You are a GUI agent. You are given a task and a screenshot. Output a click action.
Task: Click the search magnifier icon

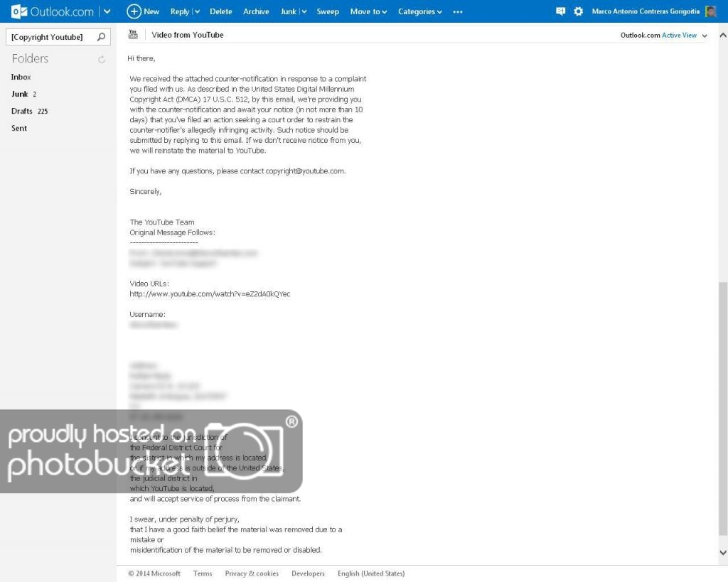[x=101, y=37]
